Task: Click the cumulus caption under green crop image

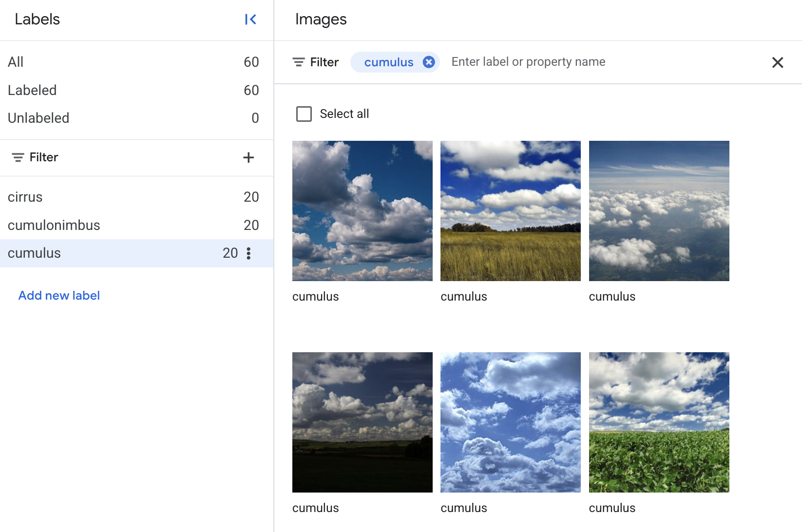Action: click(x=612, y=508)
